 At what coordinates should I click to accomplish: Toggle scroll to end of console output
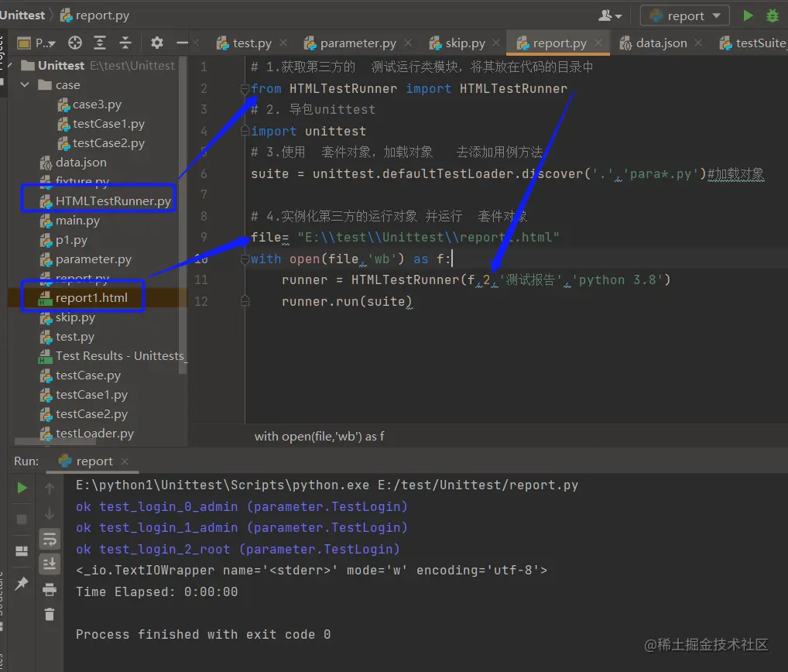tap(50, 564)
